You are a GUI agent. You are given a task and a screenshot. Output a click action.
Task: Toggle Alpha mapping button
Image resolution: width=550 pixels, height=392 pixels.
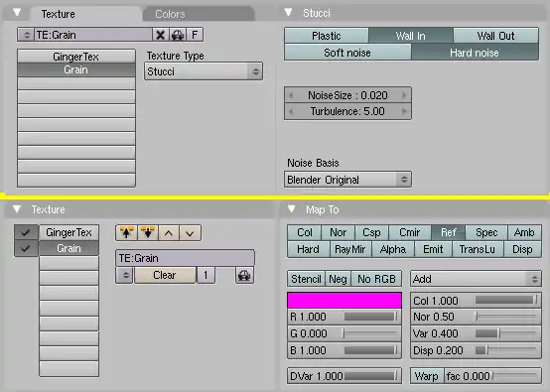[393, 249]
